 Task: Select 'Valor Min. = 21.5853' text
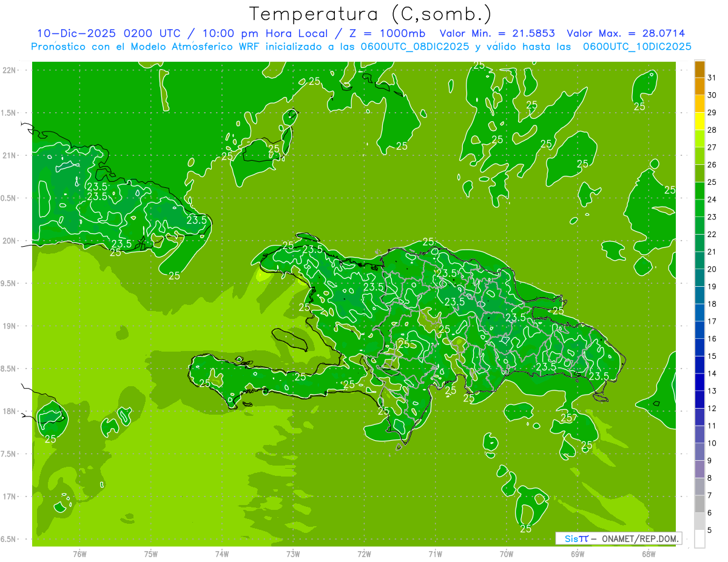(497, 33)
